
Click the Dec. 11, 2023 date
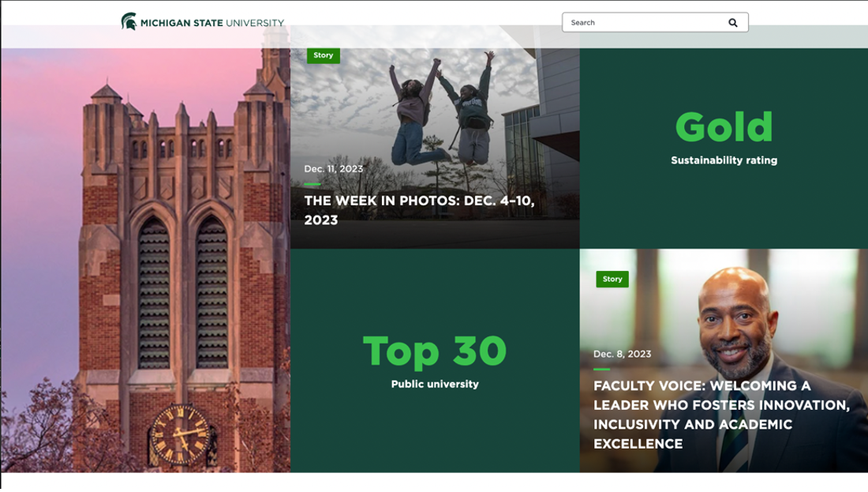pyautogui.click(x=334, y=169)
